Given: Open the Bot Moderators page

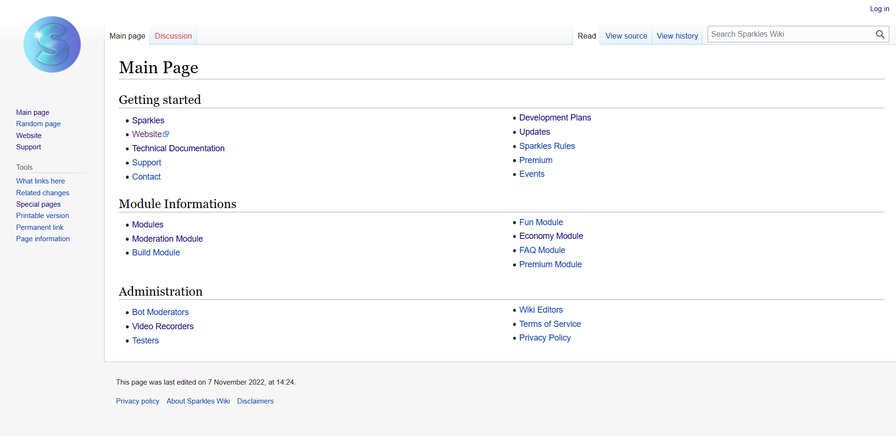Looking at the screenshot, I should pos(160,312).
